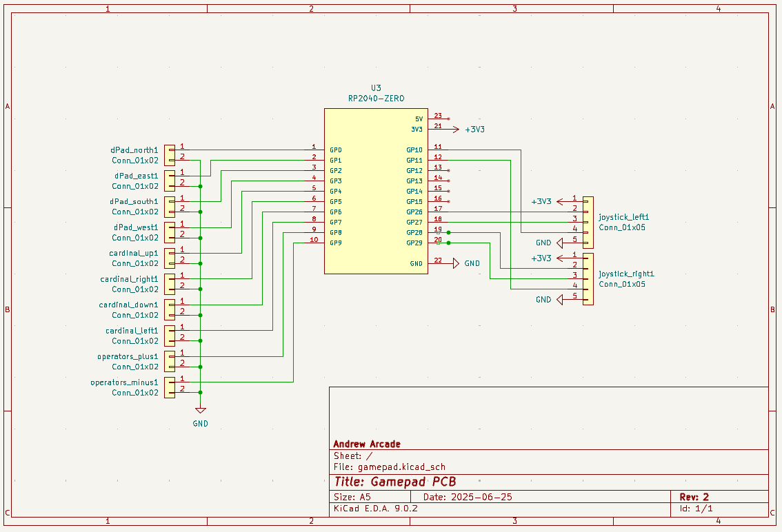The image size is (782, 532).
Task: Click the GP0 pin label
Action: click(x=336, y=150)
